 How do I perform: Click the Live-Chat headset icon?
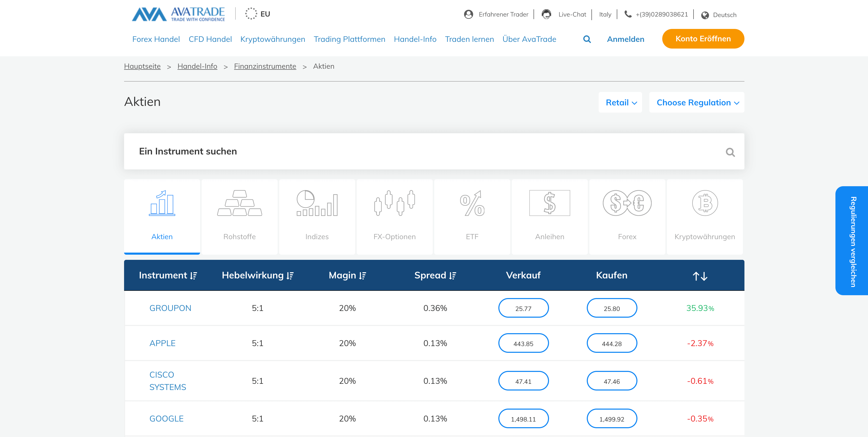pyautogui.click(x=546, y=14)
